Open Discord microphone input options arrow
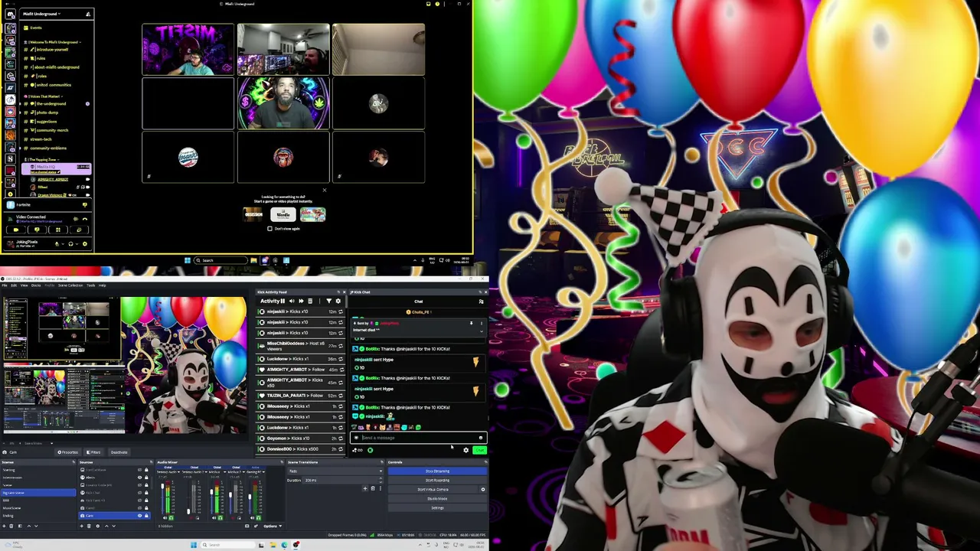The height and width of the screenshot is (551, 980). coord(62,244)
